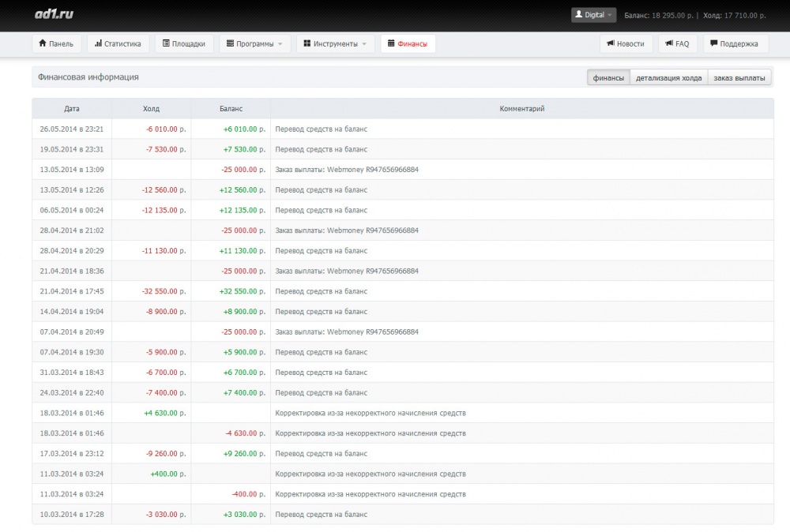Click the Баланс: 18 295.00 р. header text
Screen dimensions: 790x532
click(659, 16)
